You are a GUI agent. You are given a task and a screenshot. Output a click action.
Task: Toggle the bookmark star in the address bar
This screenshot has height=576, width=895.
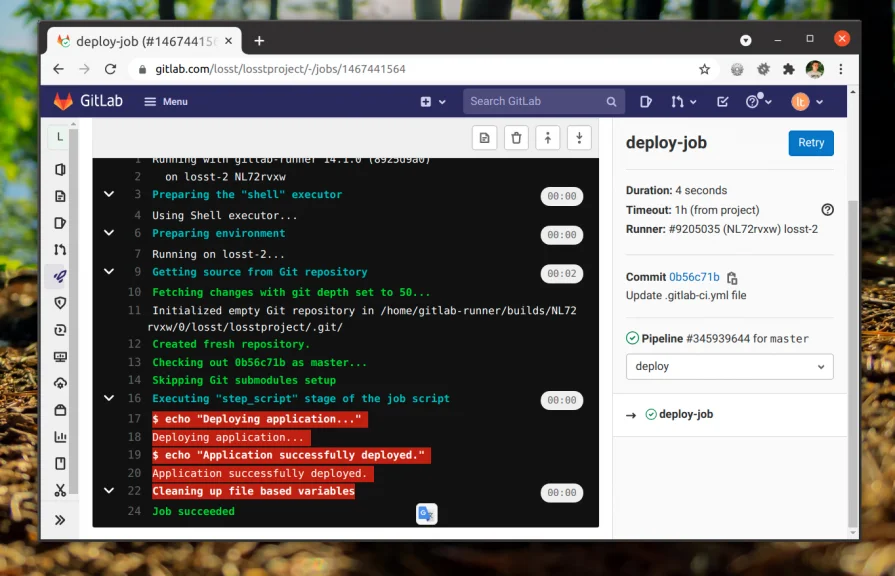[705, 69]
